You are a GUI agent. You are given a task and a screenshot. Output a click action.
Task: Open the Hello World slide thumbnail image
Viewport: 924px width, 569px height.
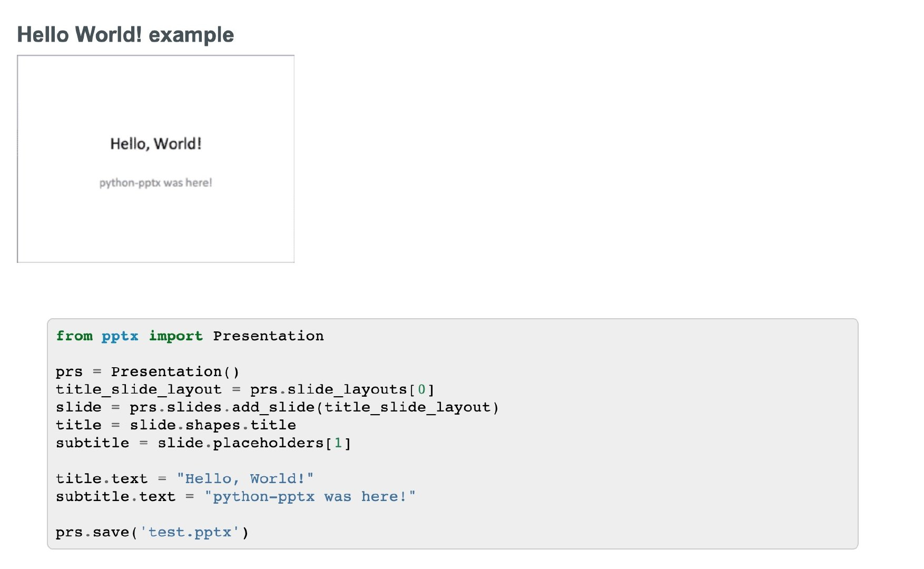click(156, 159)
